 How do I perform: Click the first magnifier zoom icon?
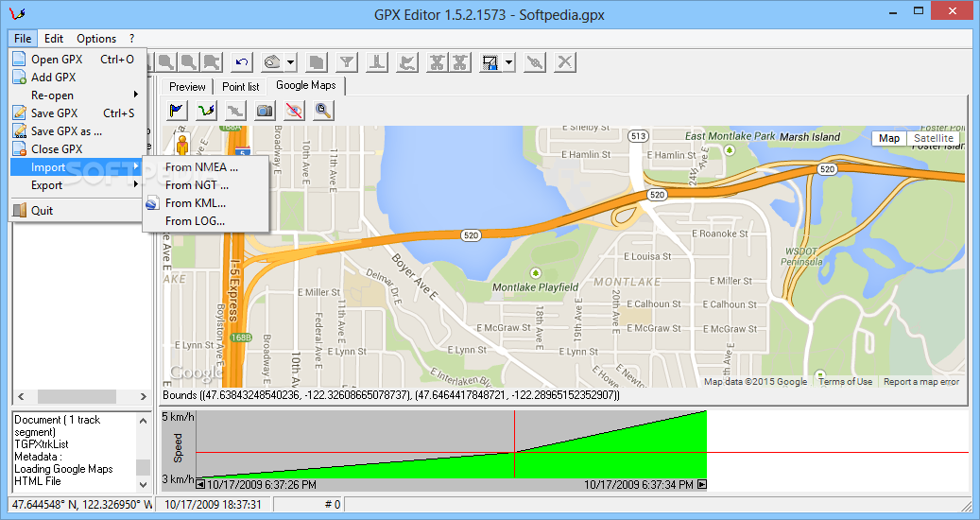click(166, 61)
